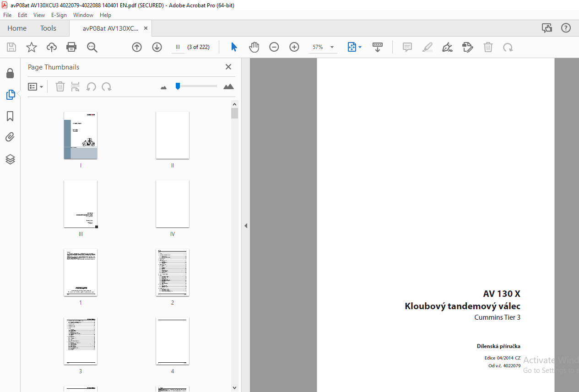Select page 4 thumbnail
Screen dimensions: 579x392
[x=173, y=341]
